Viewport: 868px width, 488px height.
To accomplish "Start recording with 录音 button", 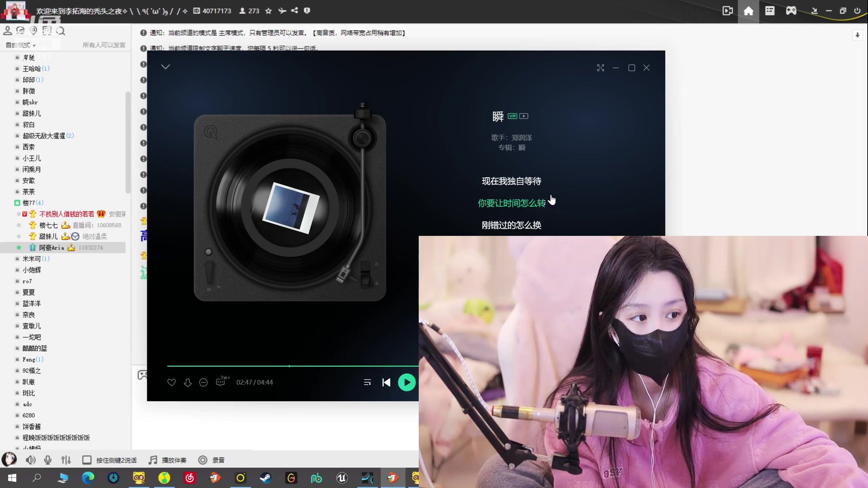I will click(212, 460).
